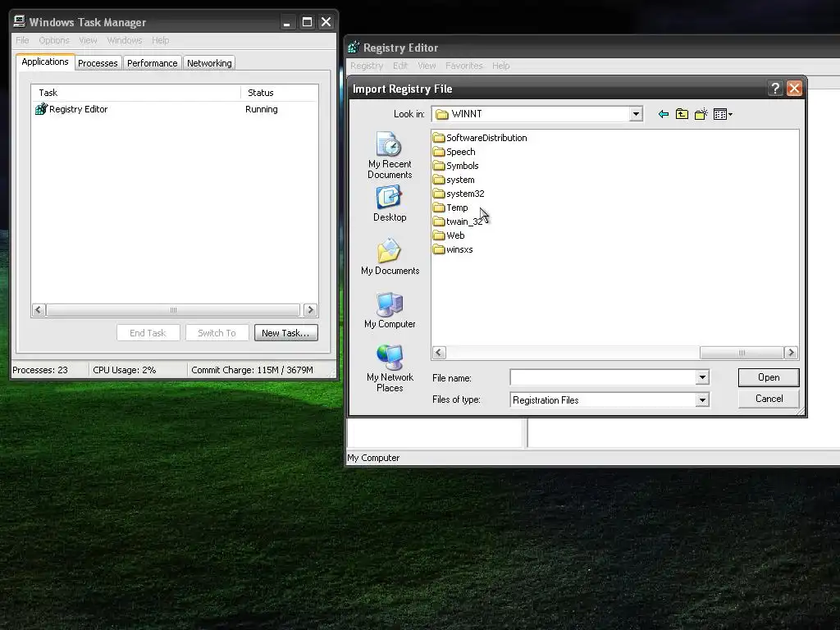
Task: Click the help question mark button
Action: (775, 89)
